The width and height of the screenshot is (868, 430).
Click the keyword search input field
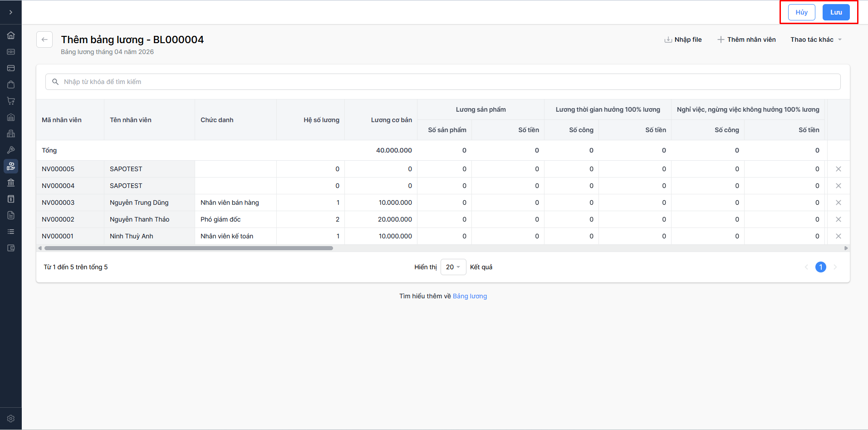pos(443,82)
